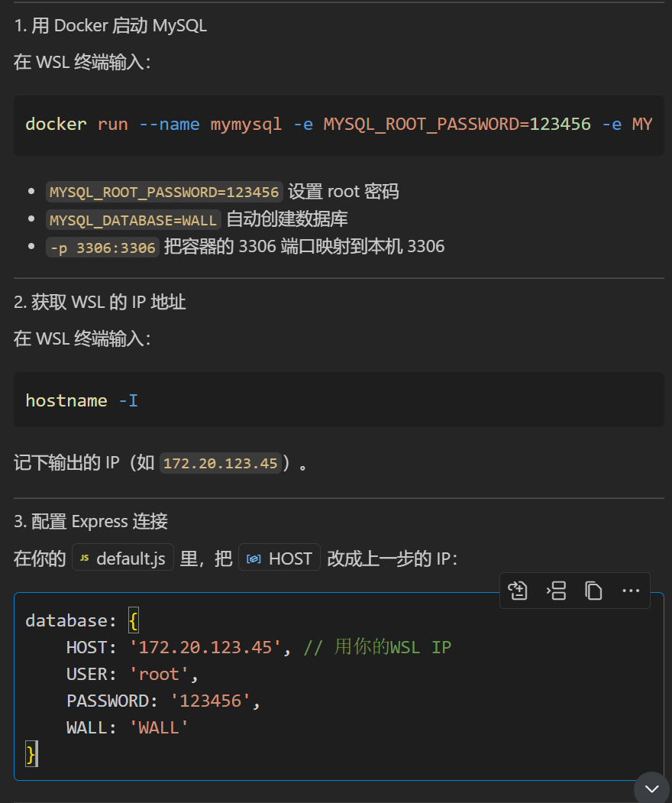The image size is (672, 803).
Task: Click the 172.20.123.45 inline code example
Action: pyautogui.click(x=221, y=463)
